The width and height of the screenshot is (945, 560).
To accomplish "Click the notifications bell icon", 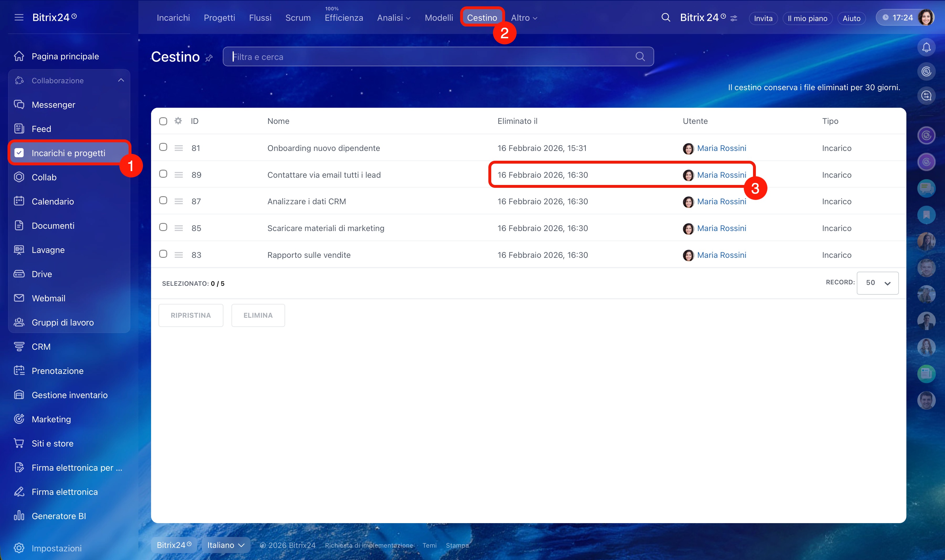I will point(926,48).
